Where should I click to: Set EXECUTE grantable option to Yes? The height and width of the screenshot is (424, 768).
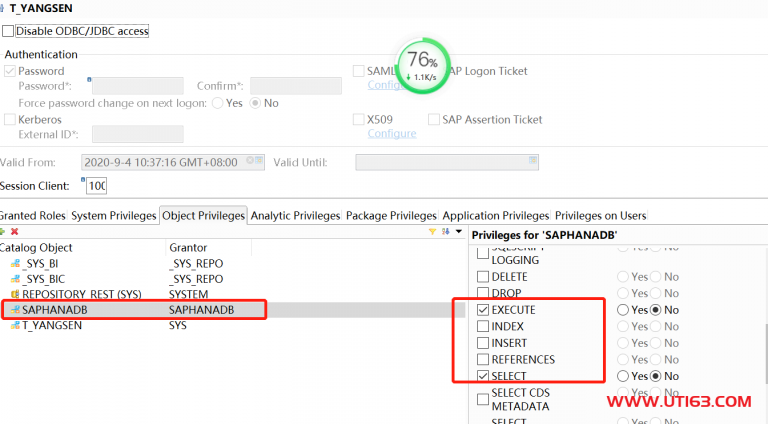(x=624, y=310)
